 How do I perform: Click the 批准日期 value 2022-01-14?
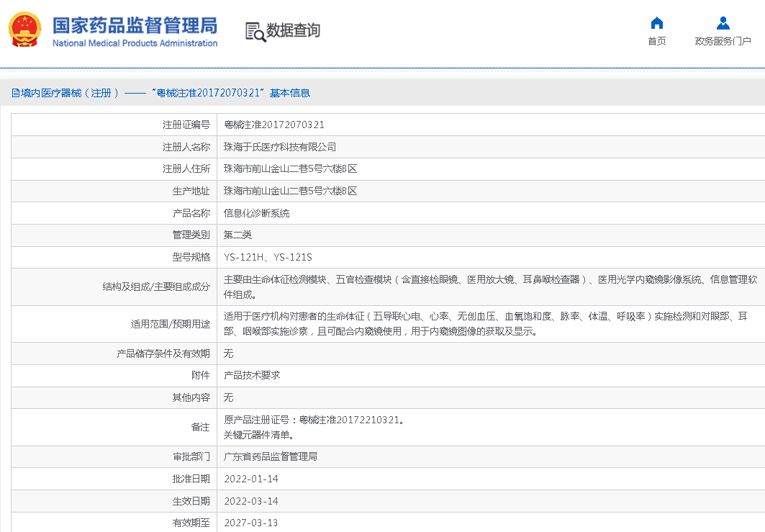point(250,479)
